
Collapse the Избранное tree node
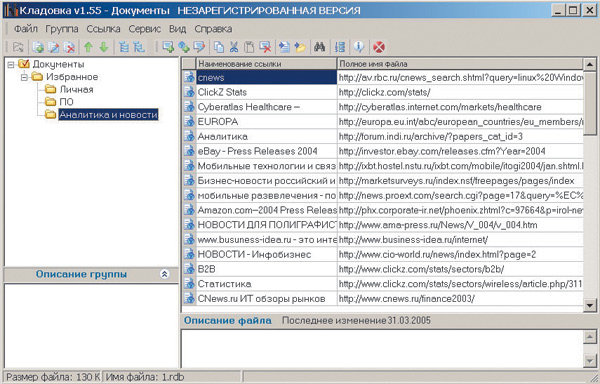(24, 77)
